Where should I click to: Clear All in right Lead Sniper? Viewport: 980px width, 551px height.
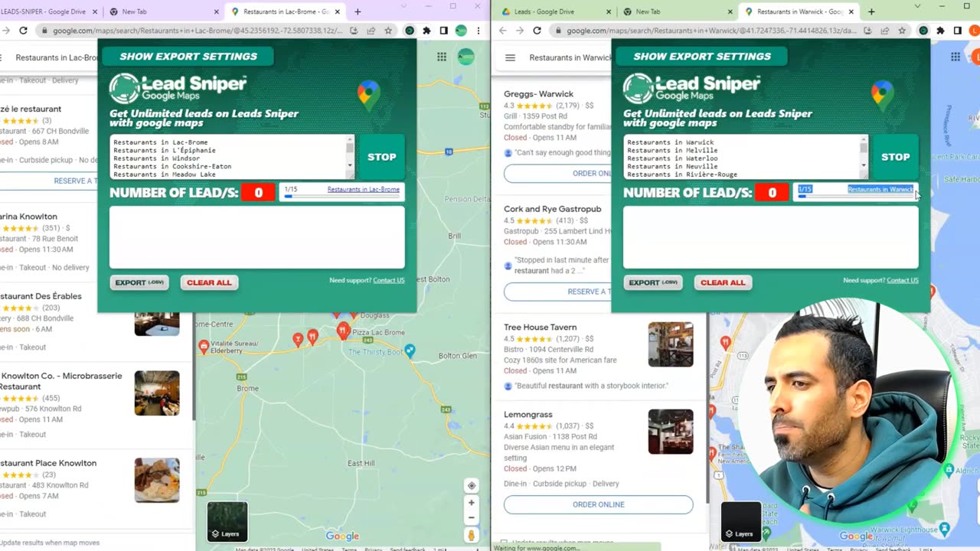tap(723, 282)
